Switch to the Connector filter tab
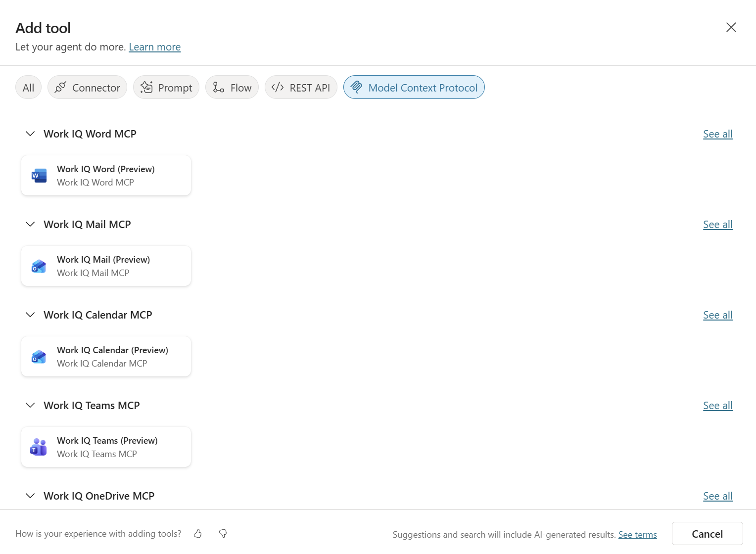 (87, 87)
